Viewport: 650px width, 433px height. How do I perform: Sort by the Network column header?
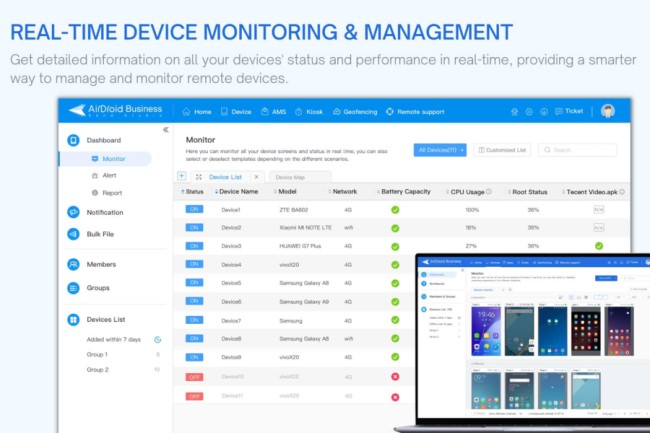coord(343,192)
